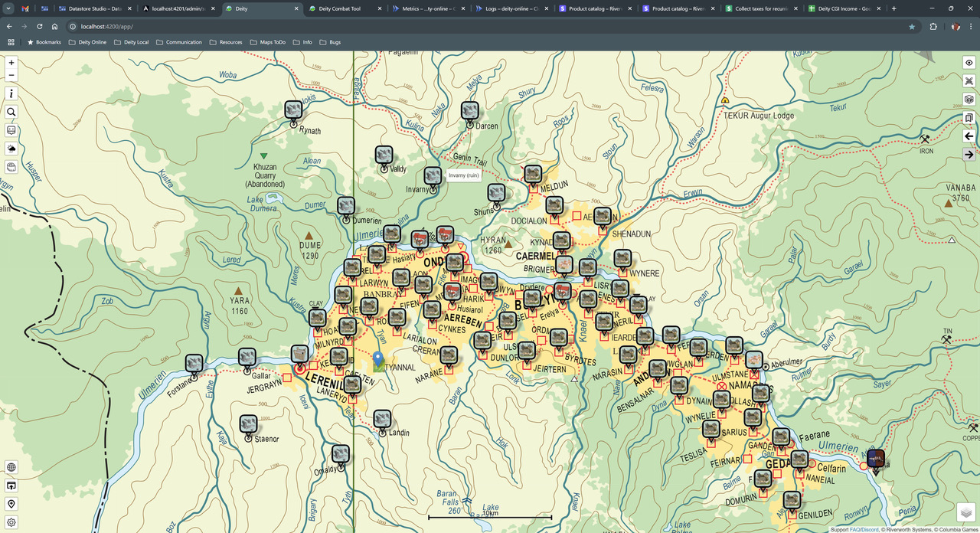
Task: Select the Landin settlement marker
Action: pos(382,420)
